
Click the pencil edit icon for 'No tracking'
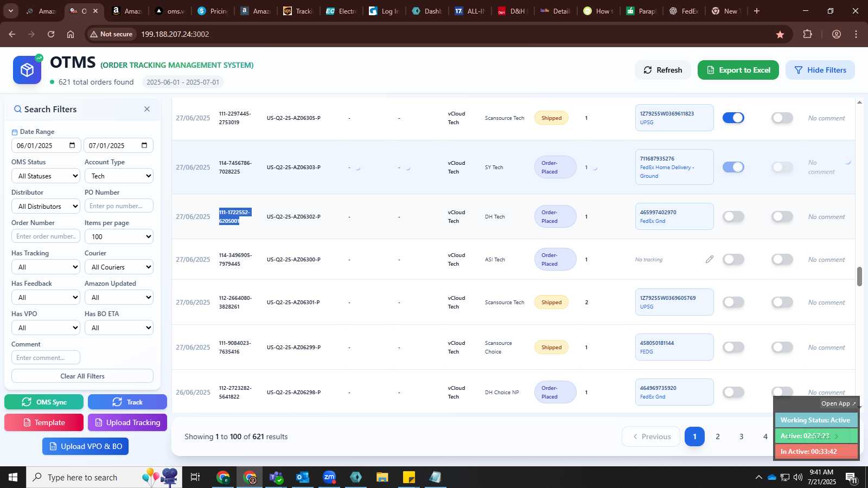point(710,259)
